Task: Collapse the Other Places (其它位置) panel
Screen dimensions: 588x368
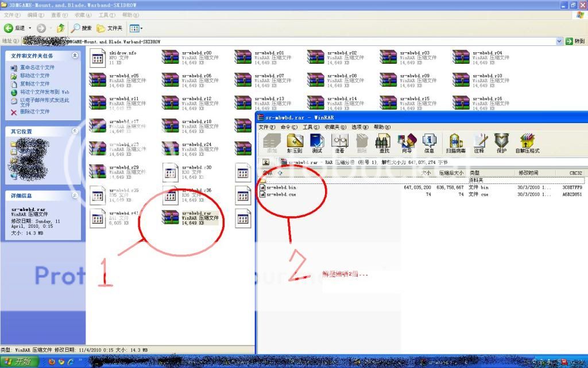Action: [x=75, y=131]
